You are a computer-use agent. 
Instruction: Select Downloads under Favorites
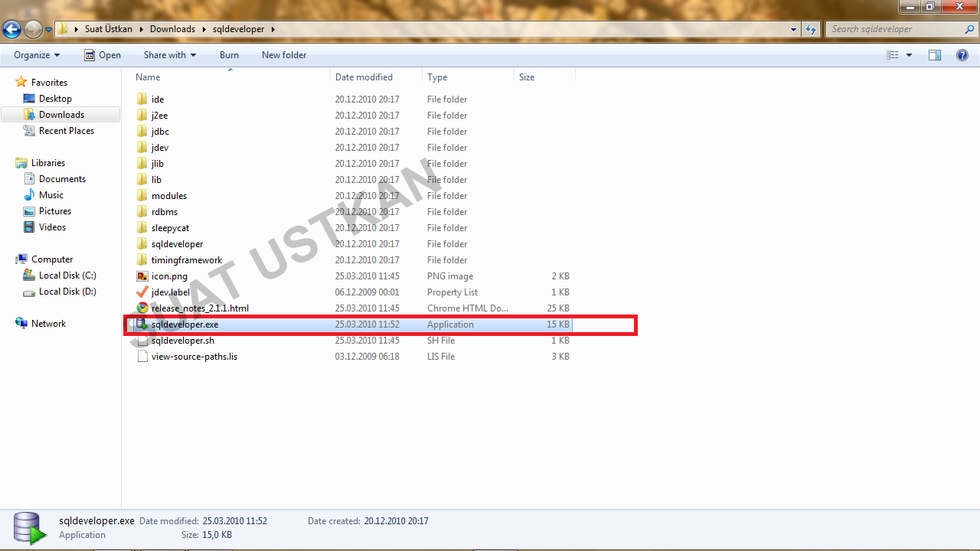[61, 115]
